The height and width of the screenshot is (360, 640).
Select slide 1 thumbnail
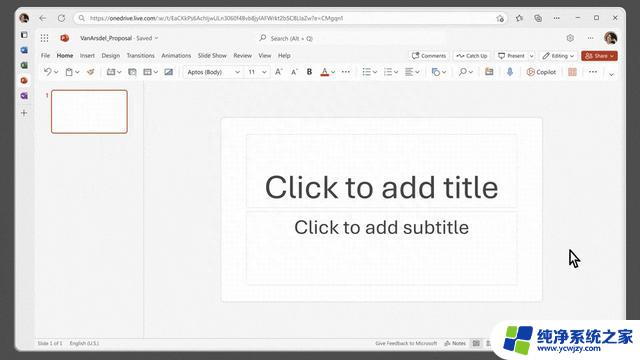click(89, 111)
